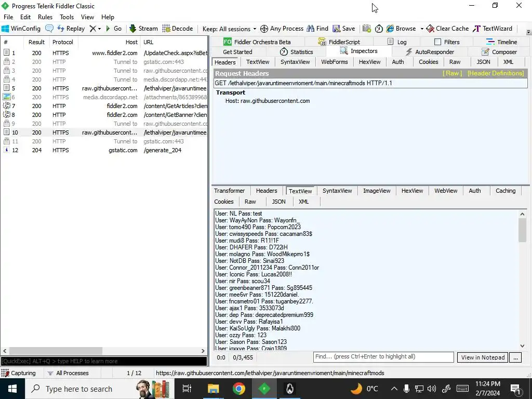This screenshot has width=532, height=399.
Task: Select the response Caching tab
Action: (505, 191)
